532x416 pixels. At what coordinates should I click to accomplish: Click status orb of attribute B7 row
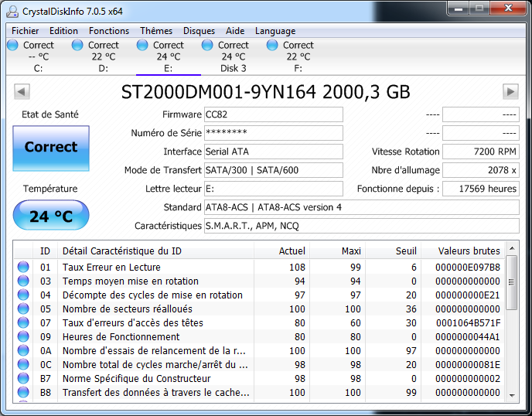coord(23,378)
